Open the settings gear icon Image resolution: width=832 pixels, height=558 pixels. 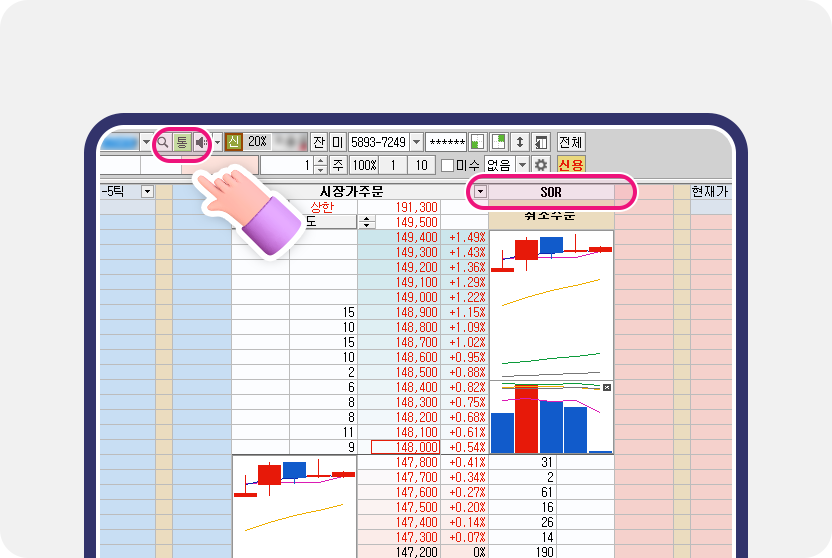(542, 165)
